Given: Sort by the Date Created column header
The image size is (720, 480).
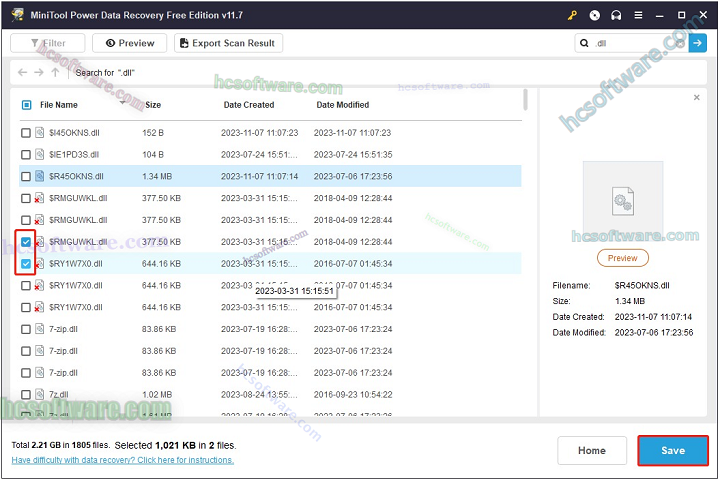Looking at the screenshot, I should point(249,105).
